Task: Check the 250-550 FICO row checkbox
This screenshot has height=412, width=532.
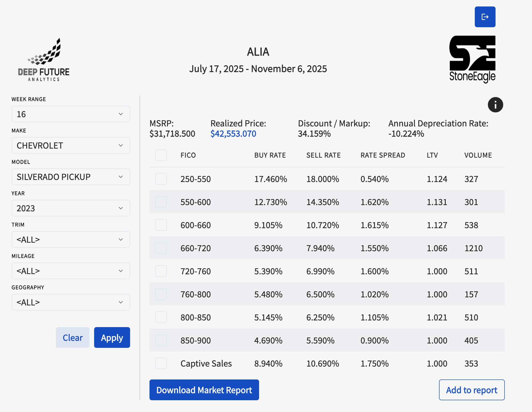Action: click(x=161, y=179)
